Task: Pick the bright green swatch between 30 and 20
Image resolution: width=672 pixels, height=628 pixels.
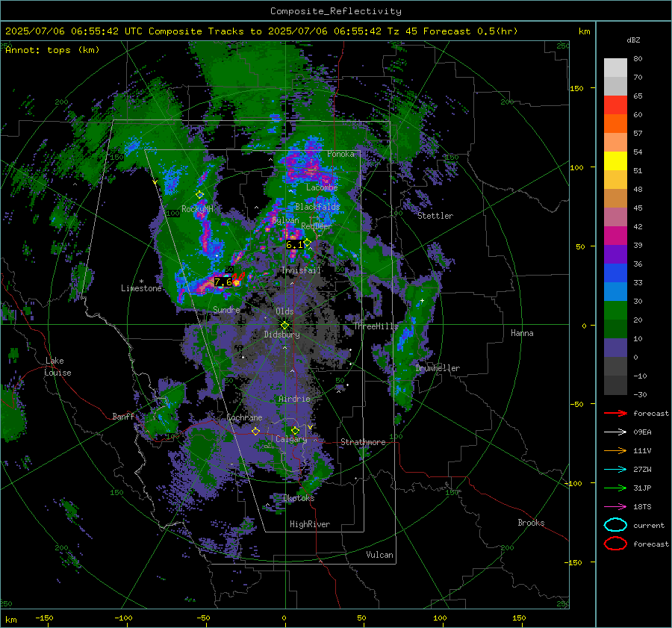Action: (615, 311)
